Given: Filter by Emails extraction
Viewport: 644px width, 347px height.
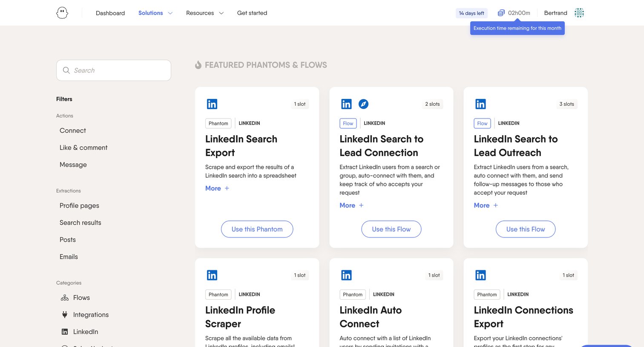Looking at the screenshot, I should 69,257.
